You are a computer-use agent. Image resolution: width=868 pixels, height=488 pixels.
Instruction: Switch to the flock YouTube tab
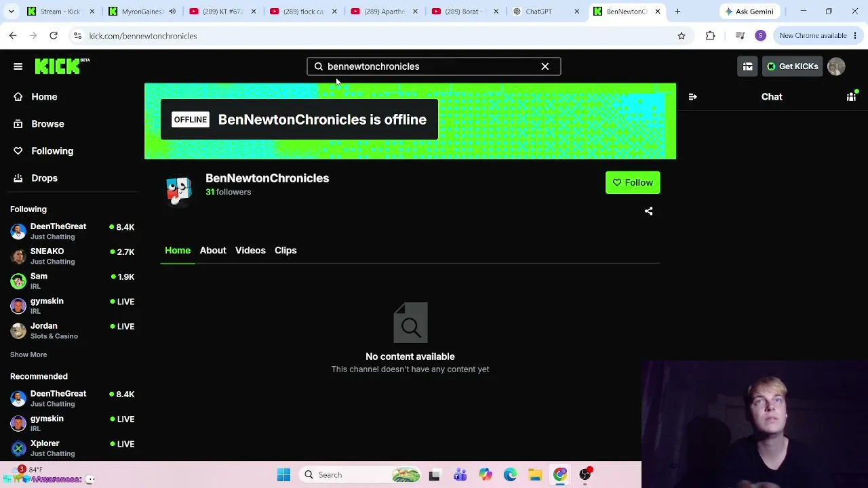click(303, 12)
